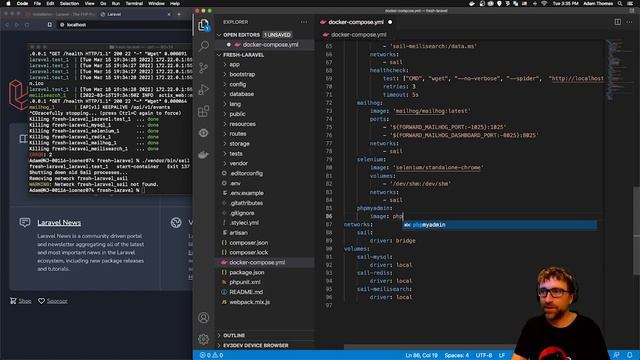640x360 pixels.
Task: Click errors and warnings count in status bar
Action: coord(211,355)
